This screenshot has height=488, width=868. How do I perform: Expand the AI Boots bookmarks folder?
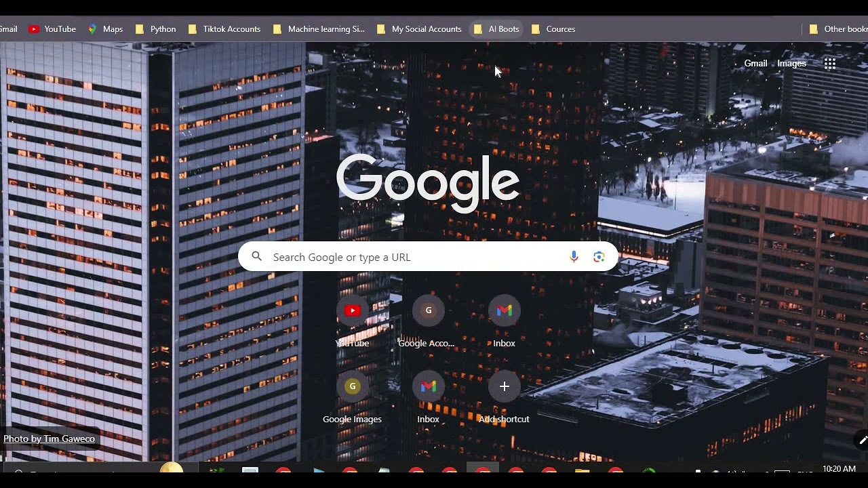(496, 29)
